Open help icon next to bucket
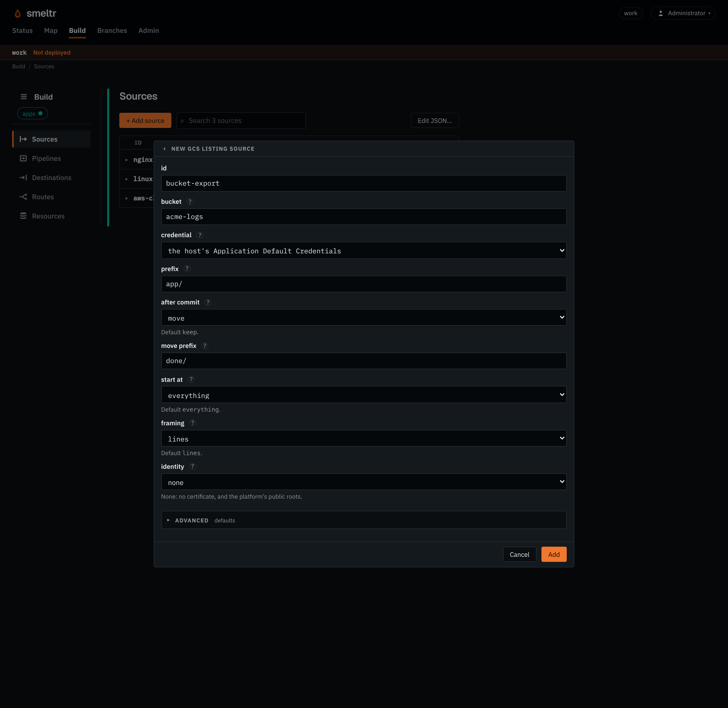The height and width of the screenshot is (708, 728). coord(190,202)
